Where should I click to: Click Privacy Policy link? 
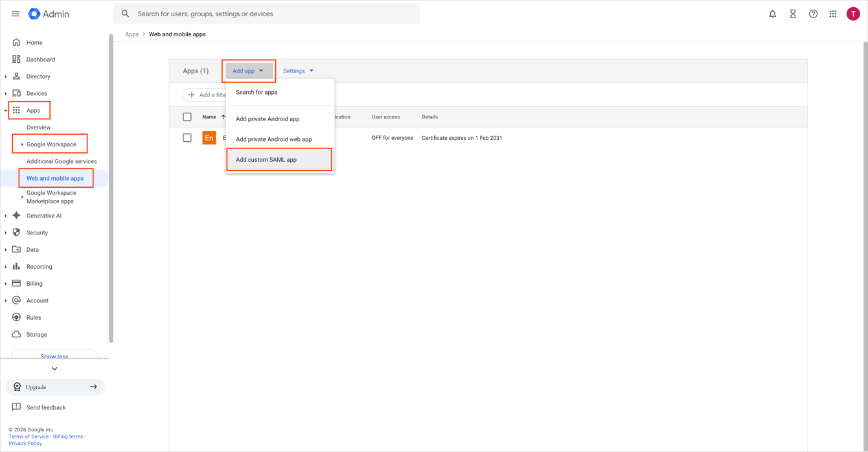[25, 444]
